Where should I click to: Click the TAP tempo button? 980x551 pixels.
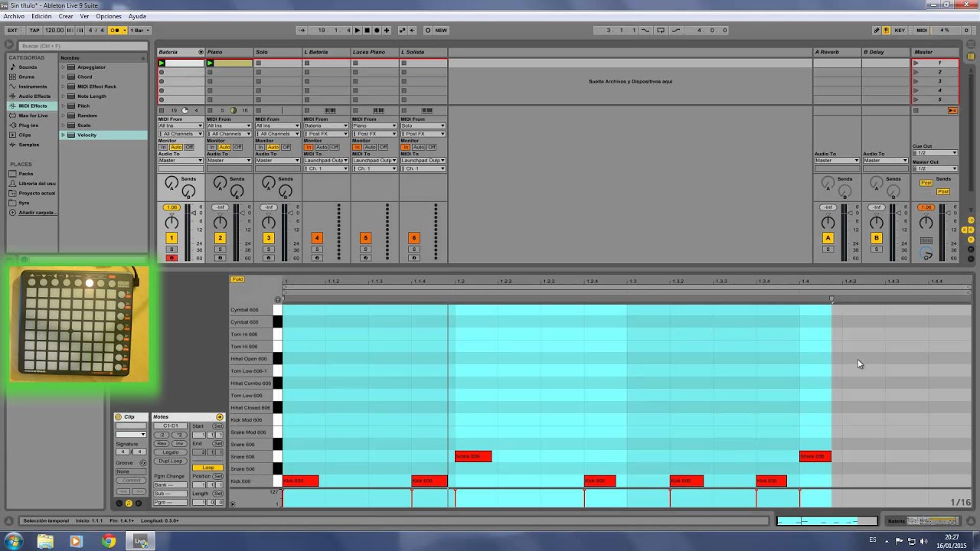tap(34, 31)
